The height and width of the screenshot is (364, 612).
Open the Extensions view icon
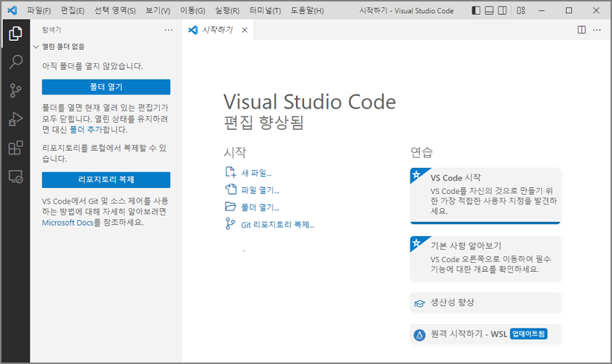[x=16, y=148]
